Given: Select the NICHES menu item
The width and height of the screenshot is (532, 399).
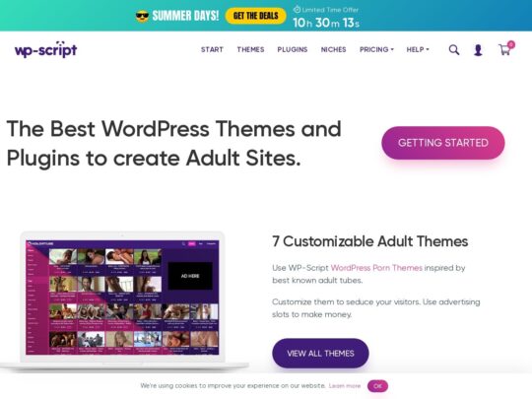Looking at the screenshot, I should [334, 49].
